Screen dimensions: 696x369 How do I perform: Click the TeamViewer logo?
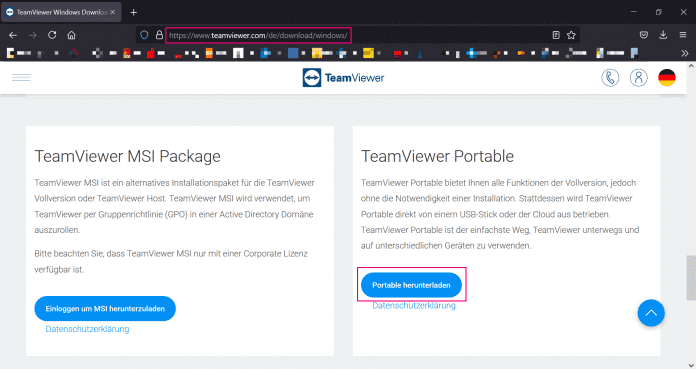(x=343, y=78)
